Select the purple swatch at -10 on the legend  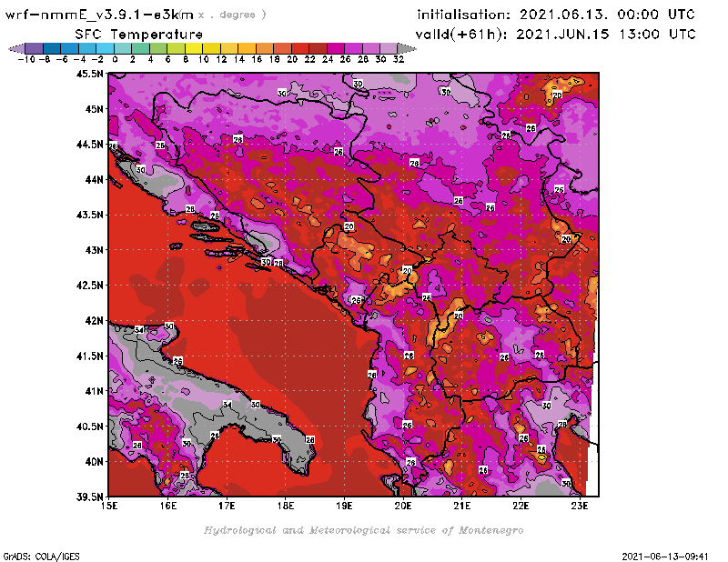pyautogui.click(x=33, y=48)
